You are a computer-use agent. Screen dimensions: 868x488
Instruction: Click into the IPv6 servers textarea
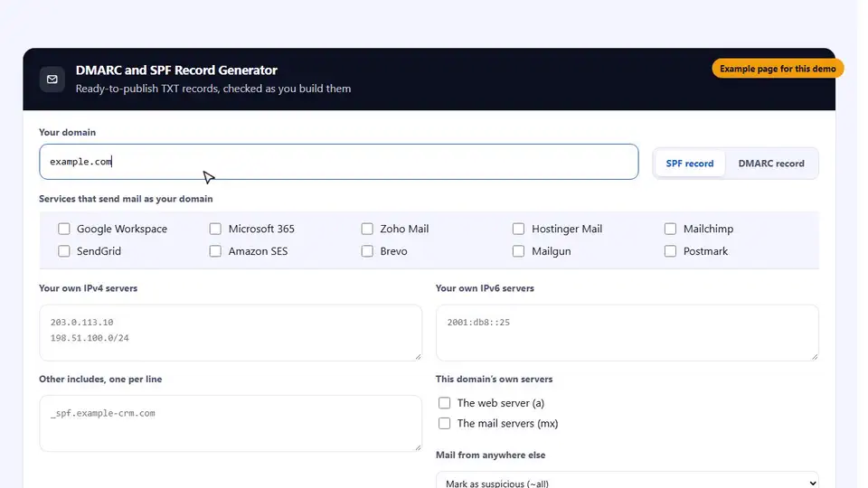627,333
